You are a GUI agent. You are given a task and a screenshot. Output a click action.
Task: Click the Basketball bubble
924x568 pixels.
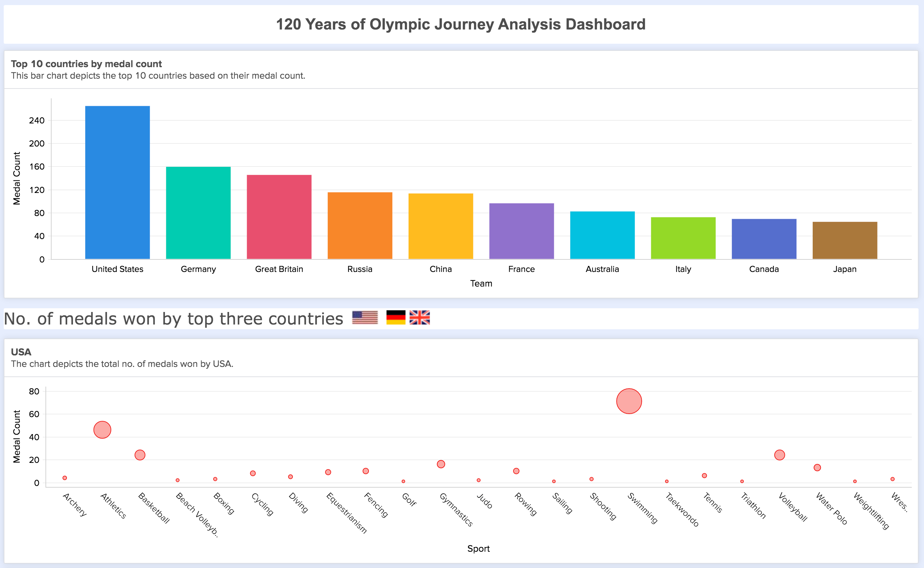[x=140, y=455]
